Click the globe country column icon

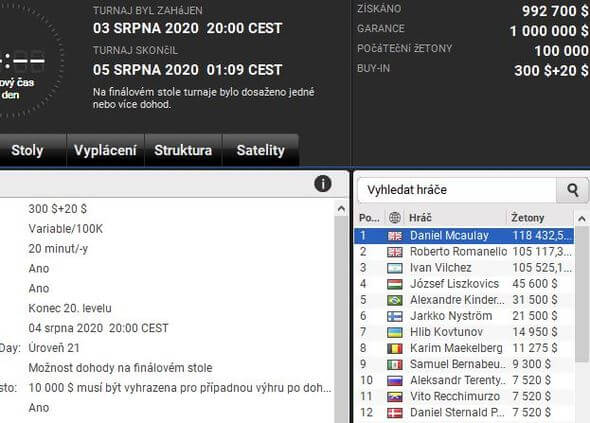[x=394, y=218]
